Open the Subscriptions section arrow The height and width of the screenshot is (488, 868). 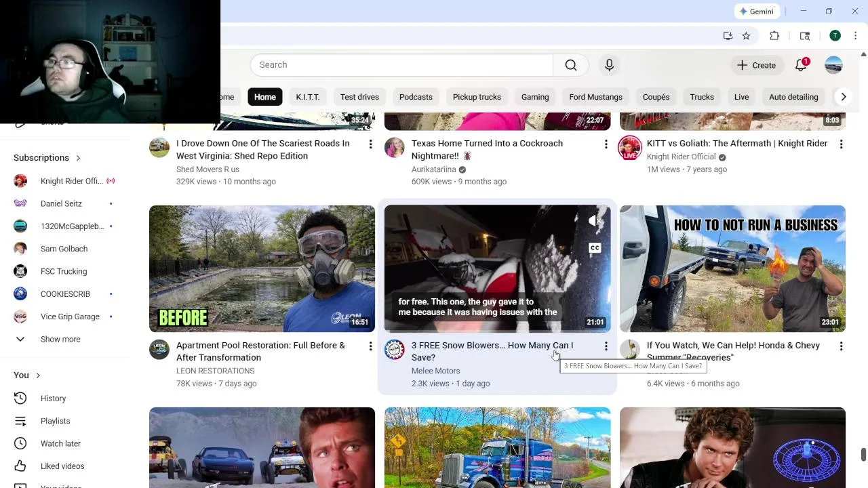pyautogui.click(x=78, y=158)
